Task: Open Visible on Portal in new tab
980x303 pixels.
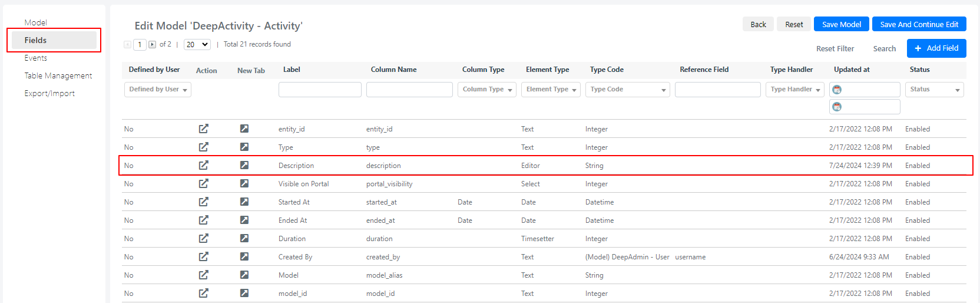Action: pyautogui.click(x=244, y=183)
